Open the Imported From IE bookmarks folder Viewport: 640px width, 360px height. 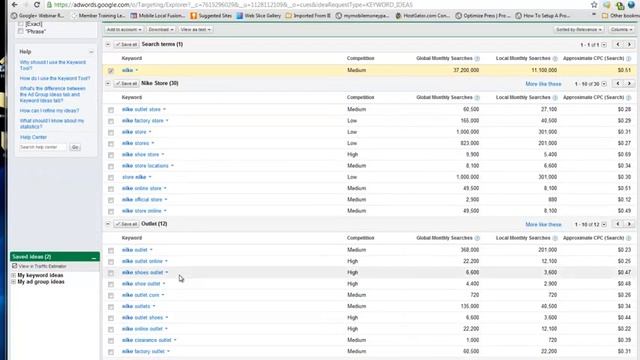tap(308, 16)
